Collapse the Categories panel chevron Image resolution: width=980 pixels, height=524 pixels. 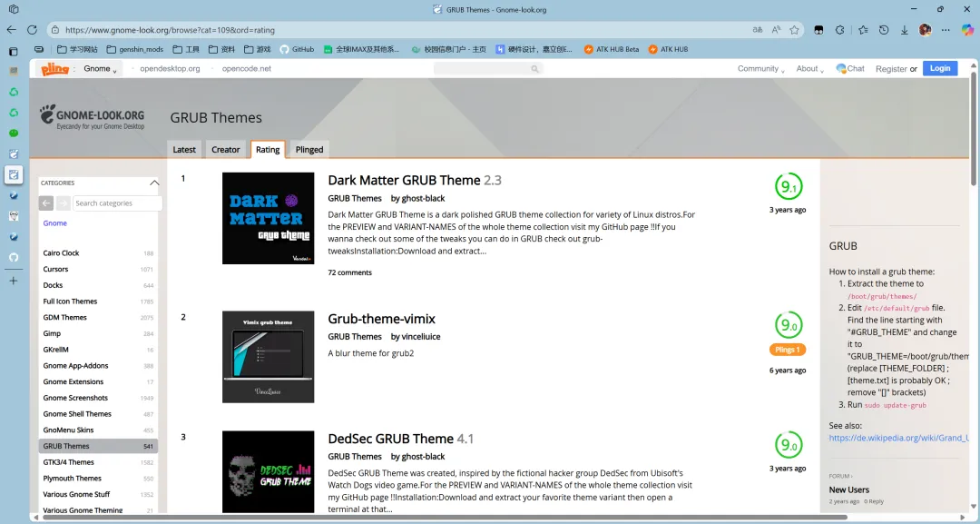(x=153, y=183)
